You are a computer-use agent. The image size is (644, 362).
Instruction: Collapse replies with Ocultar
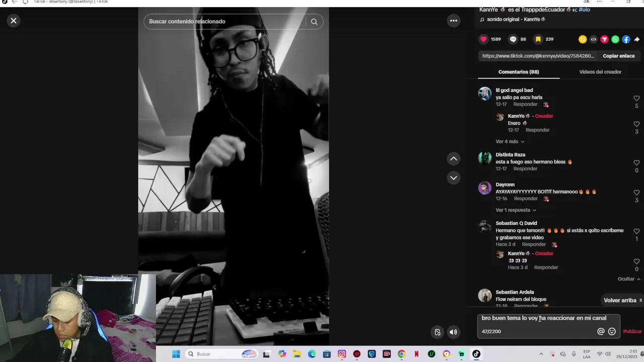[x=629, y=279]
